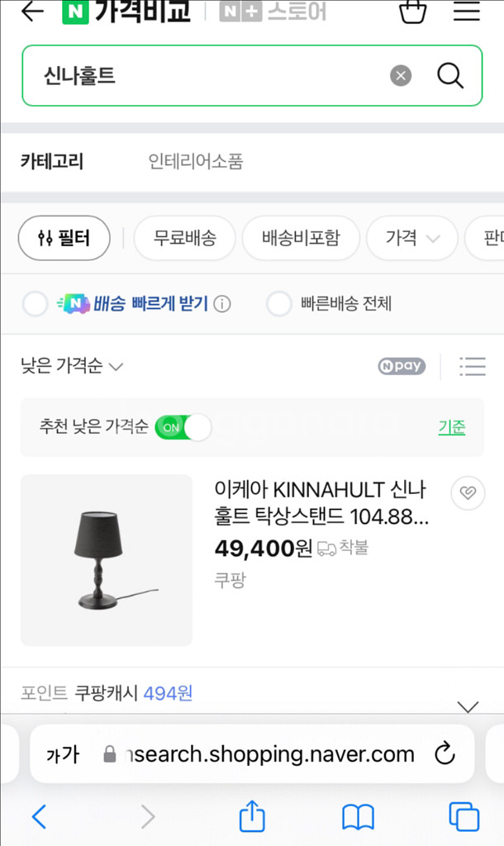Viewport: 504px width, 846px height.
Task: Select 빠른배송 전체 radio option
Action: [x=279, y=304]
